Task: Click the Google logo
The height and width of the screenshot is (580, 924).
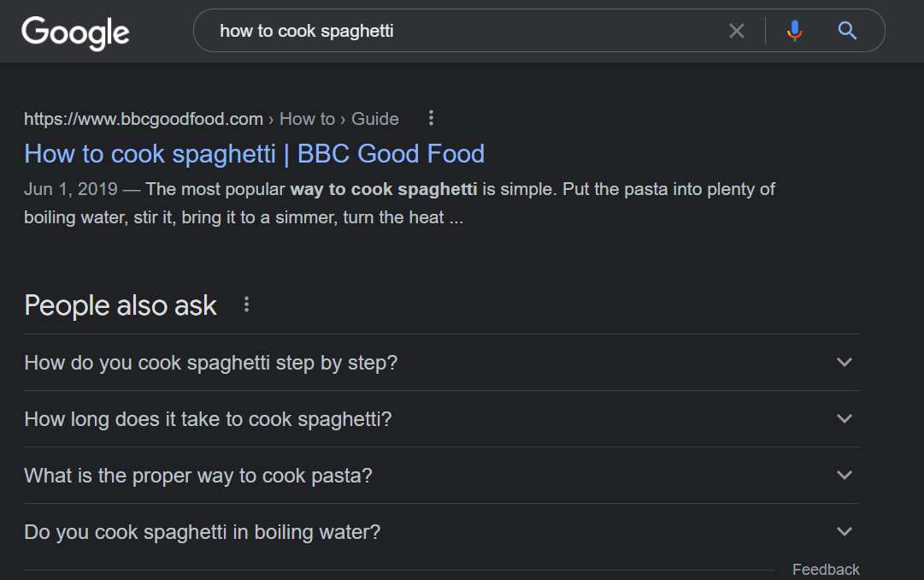Action: pyautogui.click(x=75, y=33)
